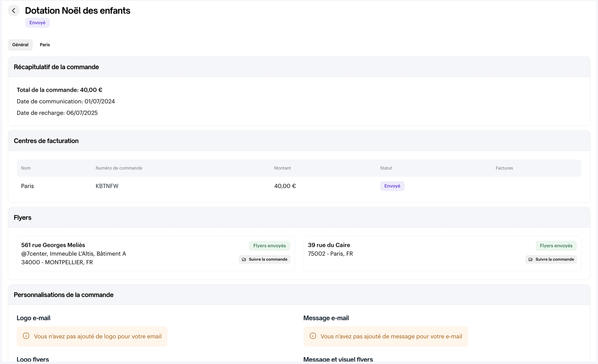Screen dimensions: 598x364
Task: Click the Paris billing center name
Action: click(28, 186)
